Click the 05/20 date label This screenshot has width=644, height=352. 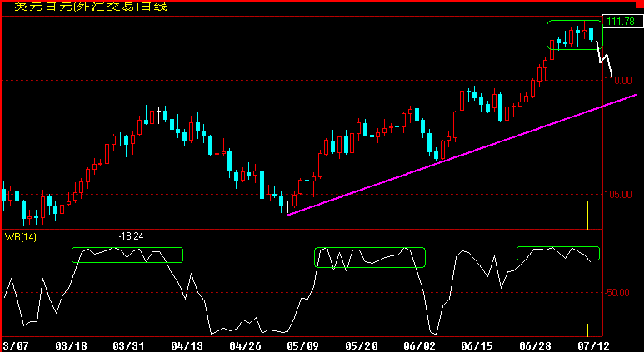click(x=360, y=346)
